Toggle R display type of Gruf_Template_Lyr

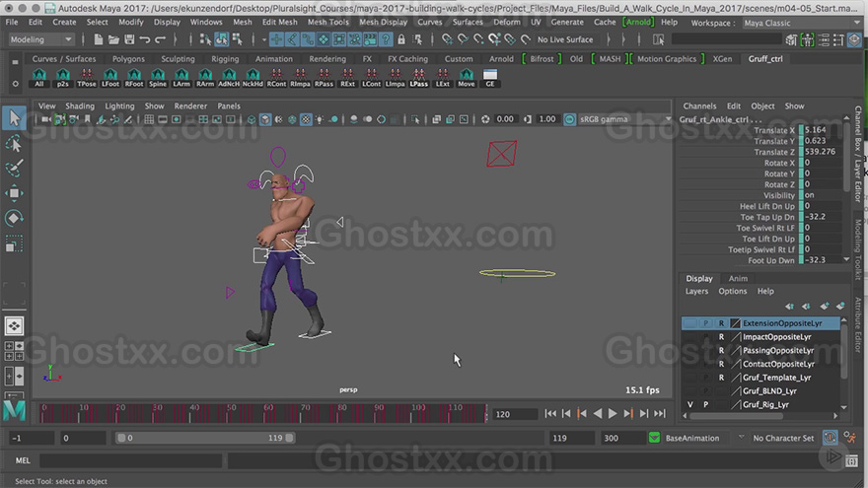[721, 378]
